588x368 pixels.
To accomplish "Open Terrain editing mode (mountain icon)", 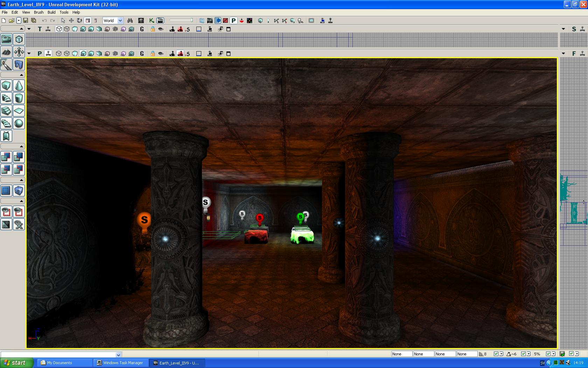I will coord(6,52).
